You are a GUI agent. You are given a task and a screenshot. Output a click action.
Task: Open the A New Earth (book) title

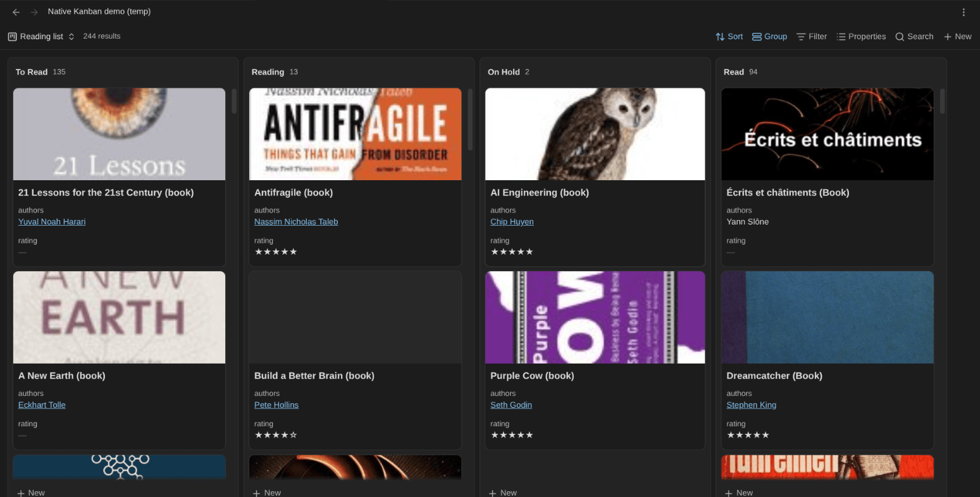(62, 376)
